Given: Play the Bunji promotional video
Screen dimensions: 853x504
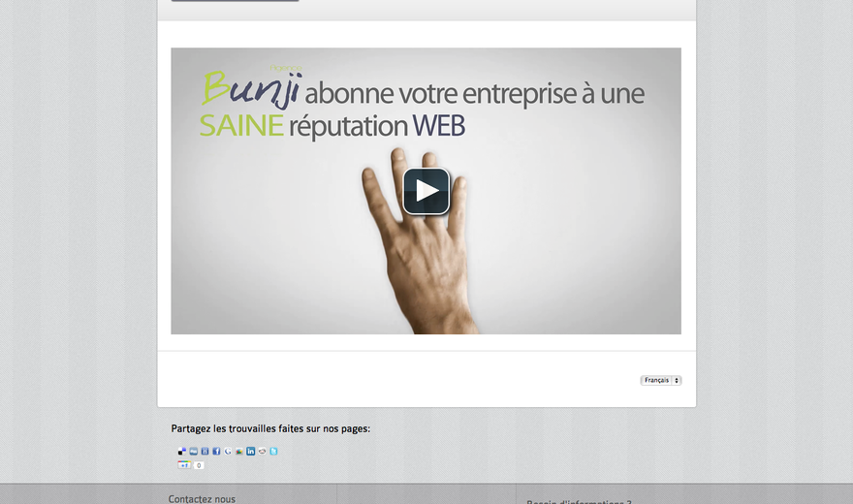Looking at the screenshot, I should click(426, 191).
